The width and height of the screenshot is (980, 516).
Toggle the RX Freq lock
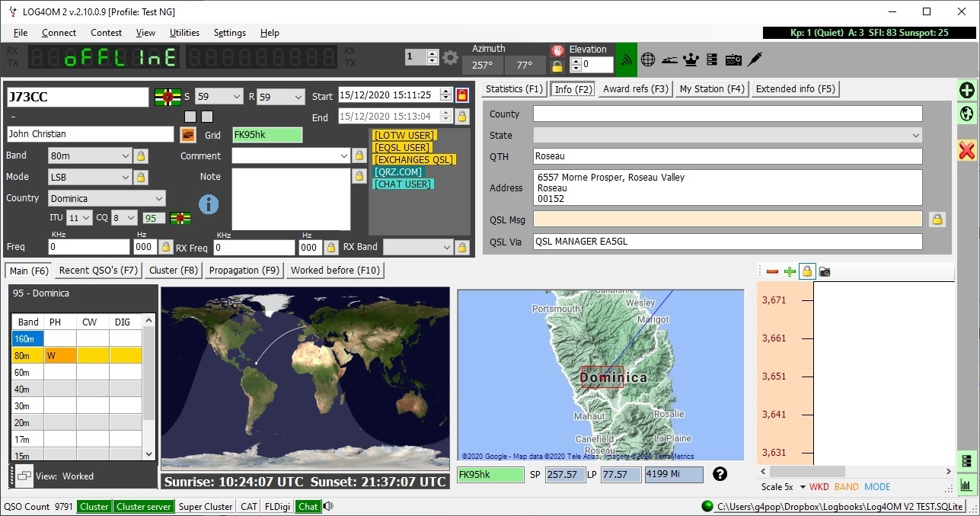pos(330,247)
